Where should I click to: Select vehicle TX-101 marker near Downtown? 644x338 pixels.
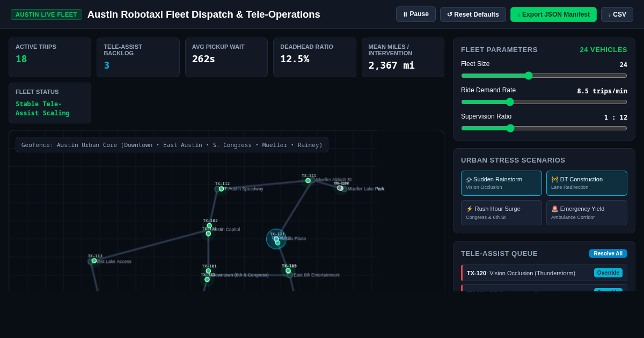point(208,271)
